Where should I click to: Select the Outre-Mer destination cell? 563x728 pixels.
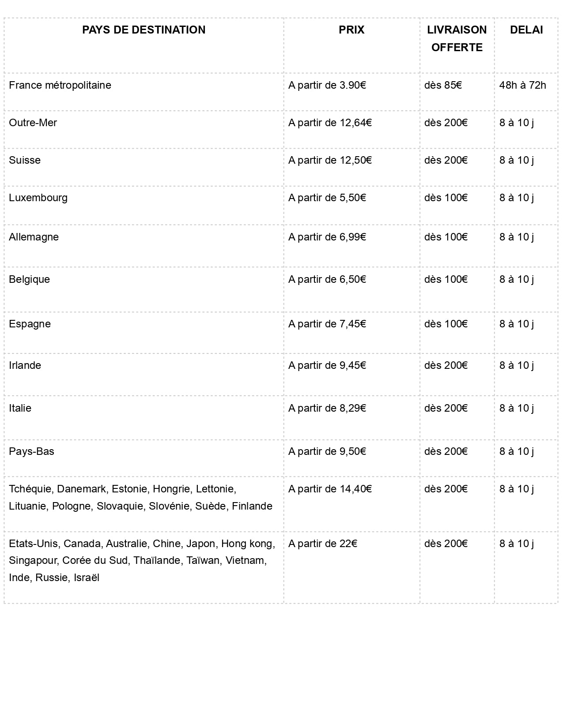click(x=33, y=123)
